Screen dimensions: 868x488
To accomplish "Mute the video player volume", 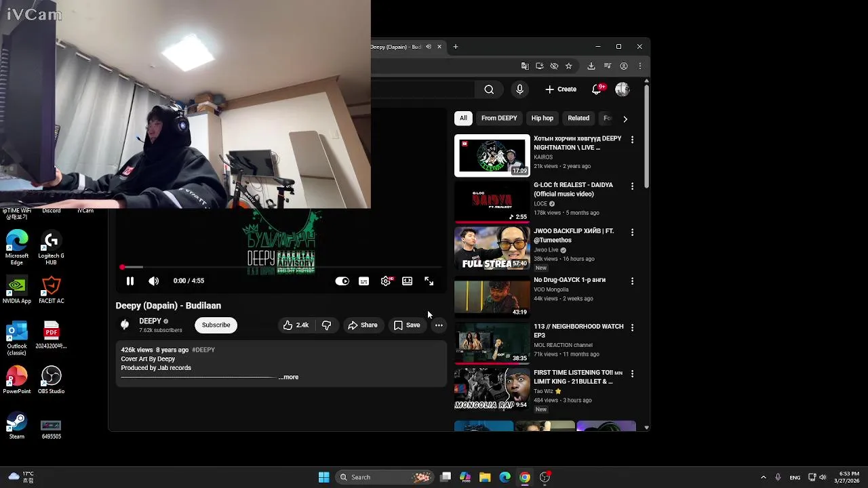I will pyautogui.click(x=154, y=281).
